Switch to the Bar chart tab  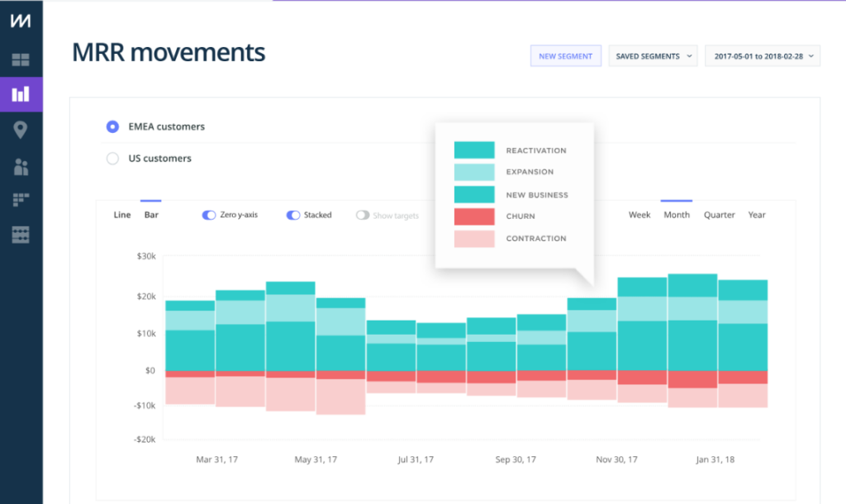coord(151,215)
